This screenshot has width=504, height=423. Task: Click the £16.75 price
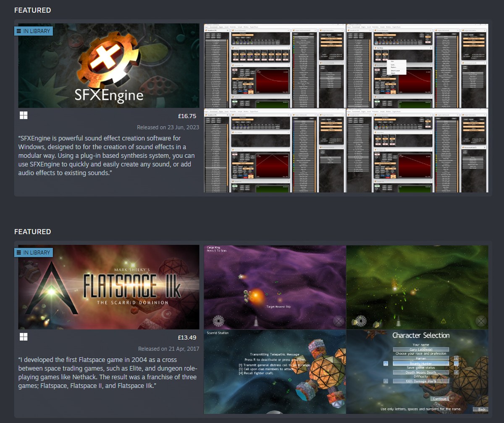tap(187, 116)
